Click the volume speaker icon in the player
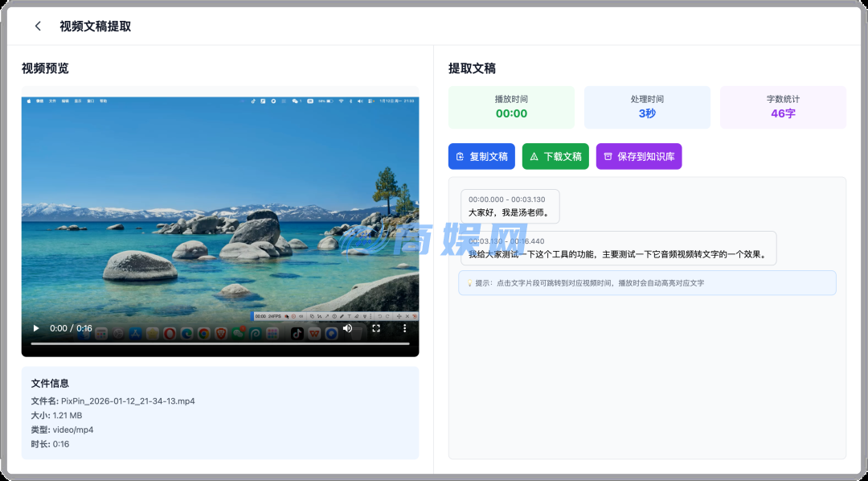This screenshot has width=868, height=481. click(x=347, y=328)
